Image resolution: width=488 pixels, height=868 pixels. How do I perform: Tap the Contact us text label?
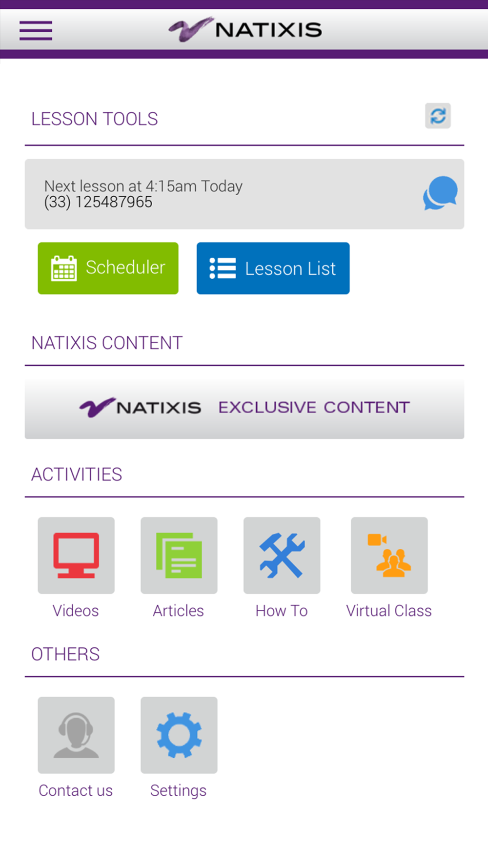76,790
